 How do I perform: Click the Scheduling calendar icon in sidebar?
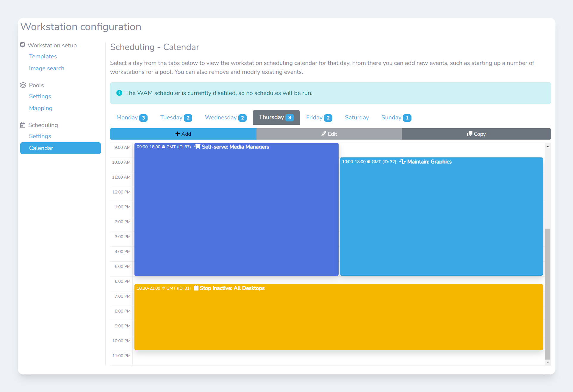23,125
